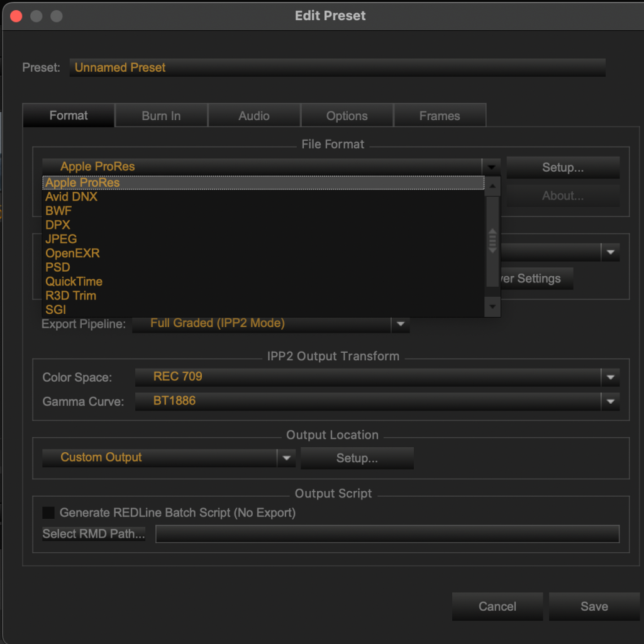Click the RMD path text field
644x644 pixels.
387,534
